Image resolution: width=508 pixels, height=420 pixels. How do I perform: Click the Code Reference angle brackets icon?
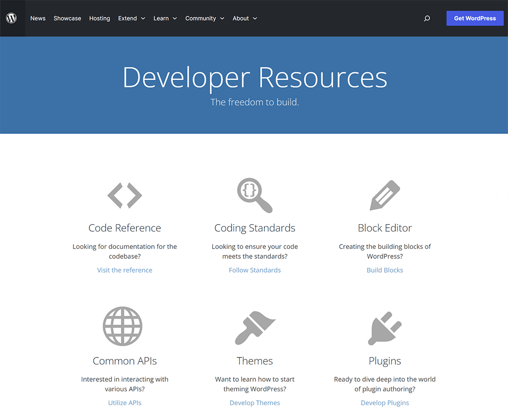point(125,195)
